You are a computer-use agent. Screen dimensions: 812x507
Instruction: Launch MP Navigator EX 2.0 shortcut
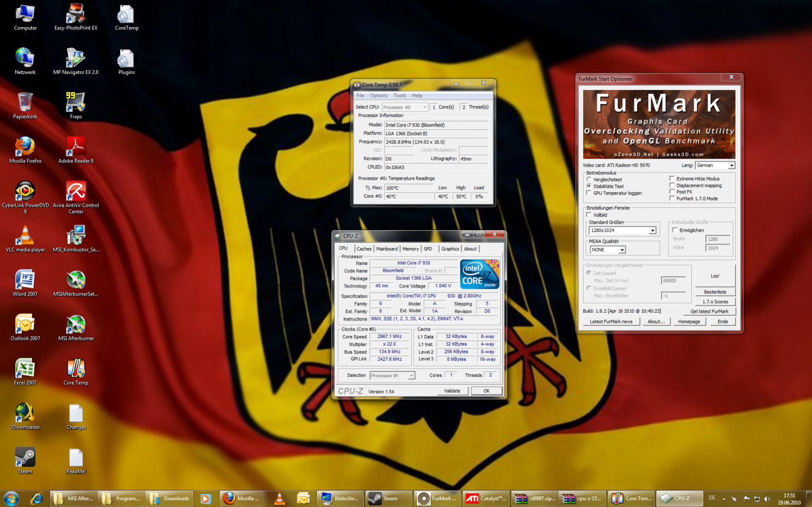[x=76, y=62]
